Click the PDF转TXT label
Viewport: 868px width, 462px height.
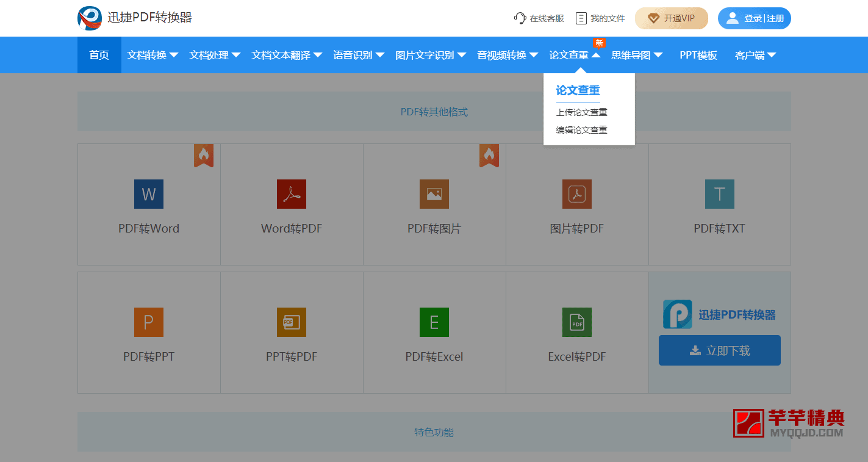coord(720,229)
